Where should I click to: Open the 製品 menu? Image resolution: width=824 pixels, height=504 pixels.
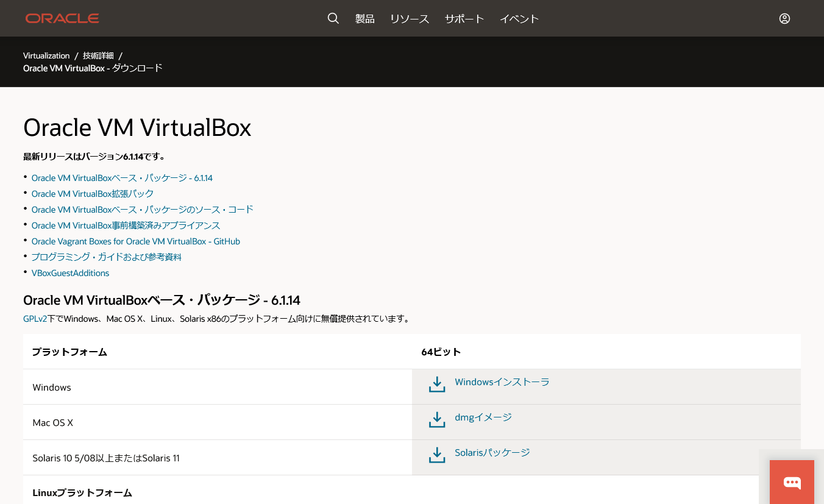364,19
